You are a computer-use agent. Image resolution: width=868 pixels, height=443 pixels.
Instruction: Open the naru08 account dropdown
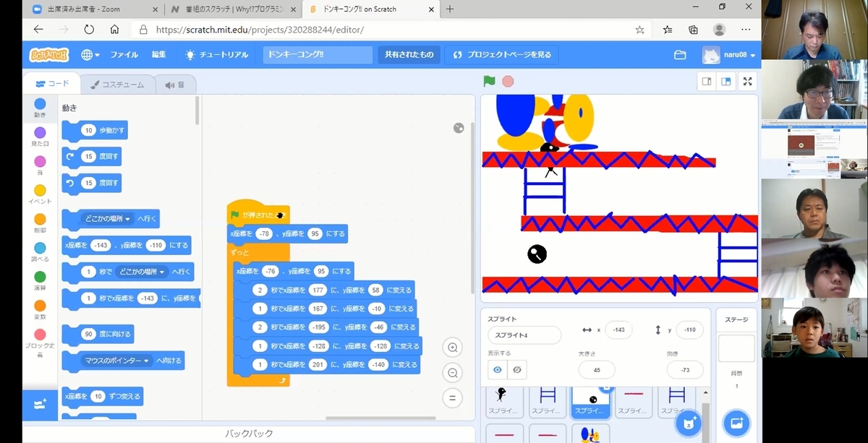pyautogui.click(x=730, y=55)
